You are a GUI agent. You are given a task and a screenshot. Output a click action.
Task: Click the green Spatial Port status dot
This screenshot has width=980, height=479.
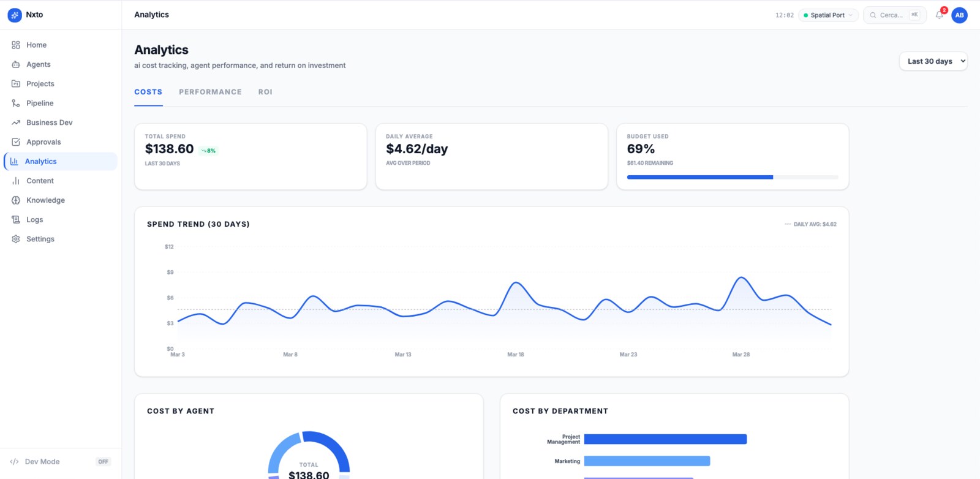click(806, 15)
